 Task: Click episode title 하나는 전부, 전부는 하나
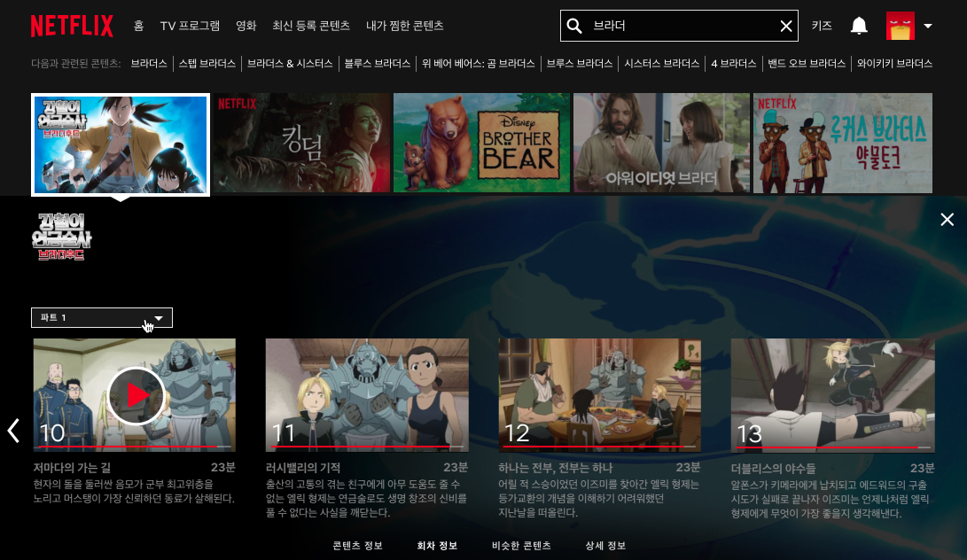tap(555, 468)
